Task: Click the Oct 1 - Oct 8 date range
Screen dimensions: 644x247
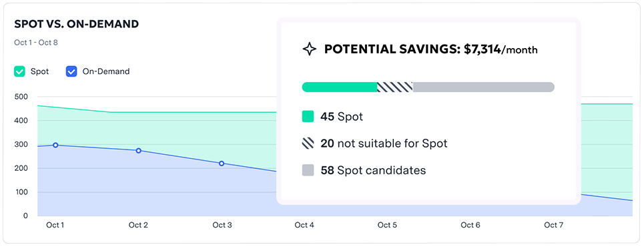Action: point(36,42)
